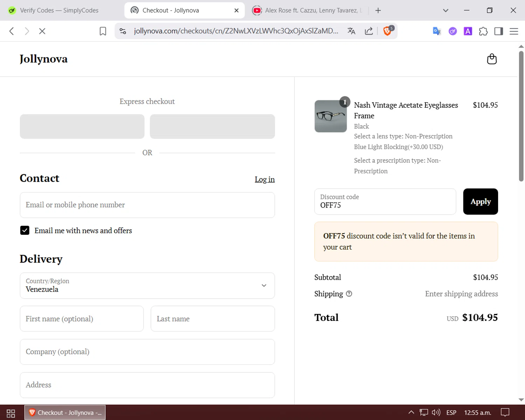Switch to Verify Codes — SimplyCodes tab
525x420 pixels.
(58, 10)
